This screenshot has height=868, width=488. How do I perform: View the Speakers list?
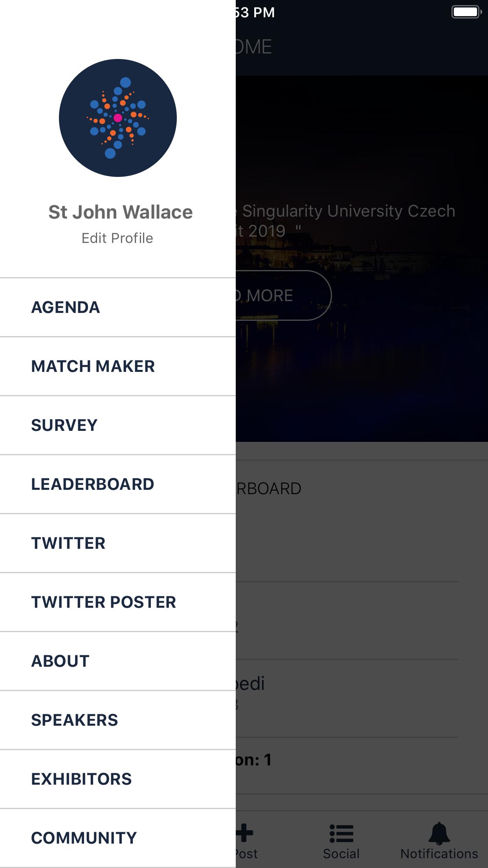[75, 720]
